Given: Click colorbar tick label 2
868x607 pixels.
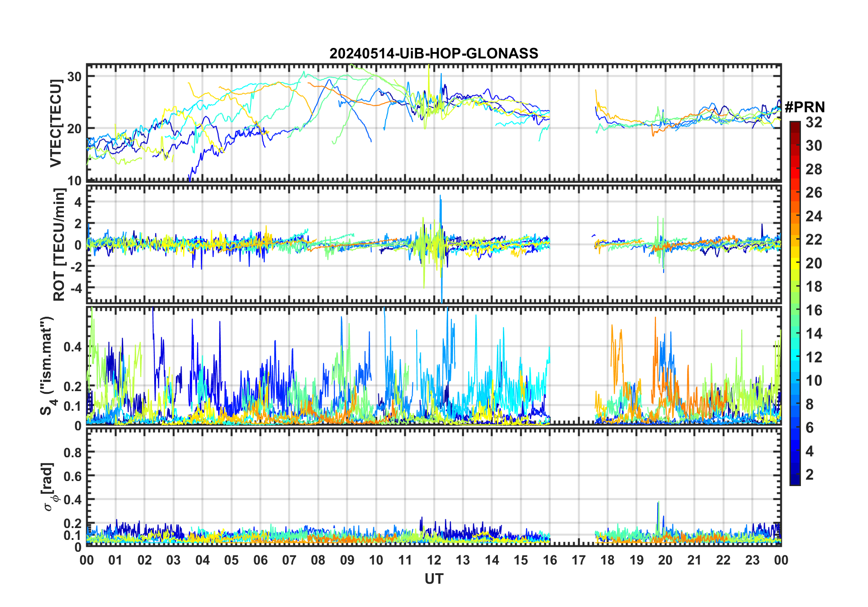Looking at the screenshot, I should click(810, 474).
